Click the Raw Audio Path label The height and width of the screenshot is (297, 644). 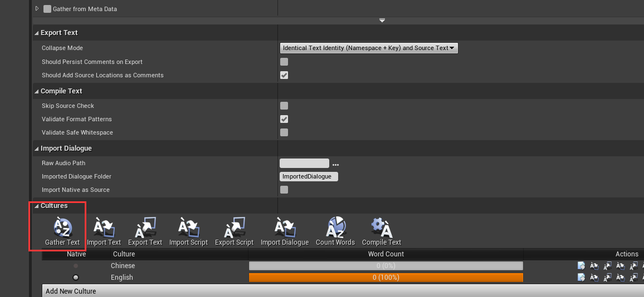pos(64,164)
